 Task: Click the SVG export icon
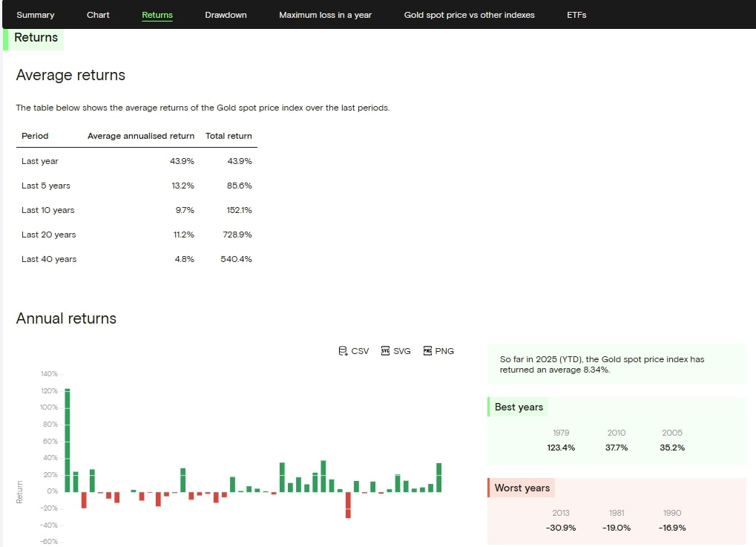click(x=385, y=351)
